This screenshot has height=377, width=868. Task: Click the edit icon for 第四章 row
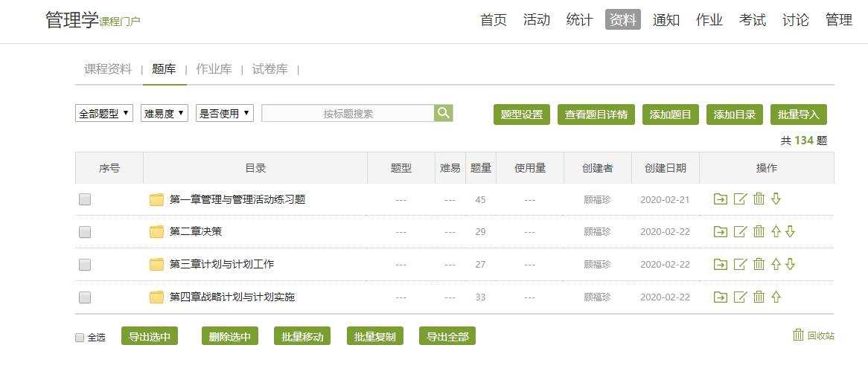point(740,297)
